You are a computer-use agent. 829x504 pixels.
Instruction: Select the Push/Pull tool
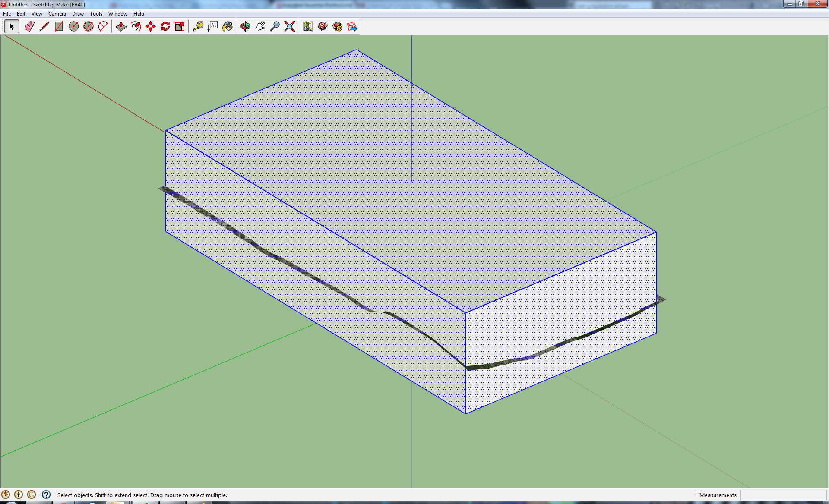121,27
